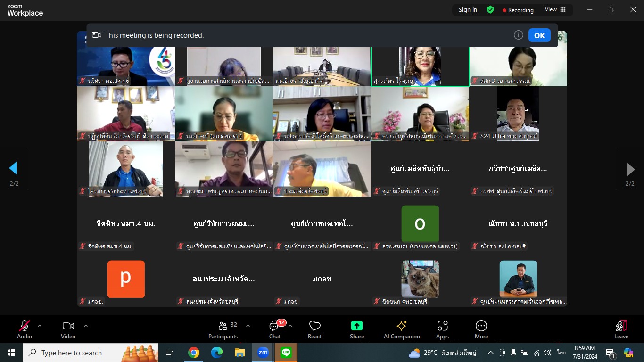
Task: Click the green encryption shield icon
Action: coord(490,9)
